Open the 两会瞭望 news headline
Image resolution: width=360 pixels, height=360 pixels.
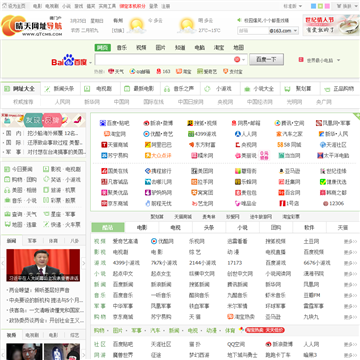point(40,290)
